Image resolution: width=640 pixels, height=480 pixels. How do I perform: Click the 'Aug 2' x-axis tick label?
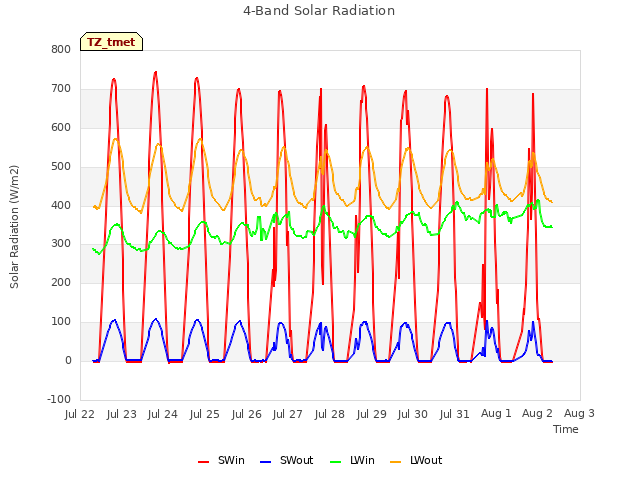537,413
